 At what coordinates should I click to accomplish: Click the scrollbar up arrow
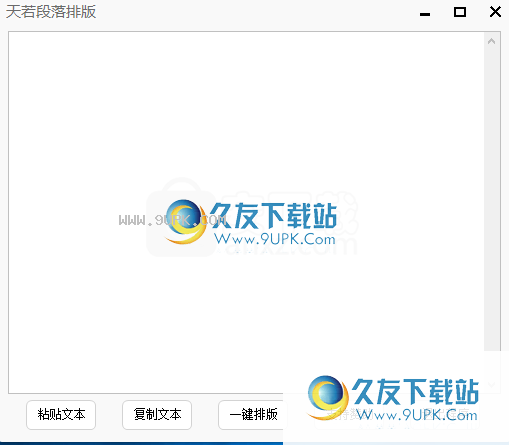pos(491,41)
